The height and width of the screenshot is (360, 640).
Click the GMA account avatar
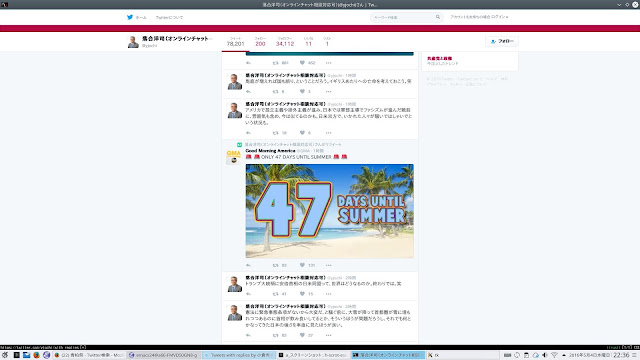point(234,156)
